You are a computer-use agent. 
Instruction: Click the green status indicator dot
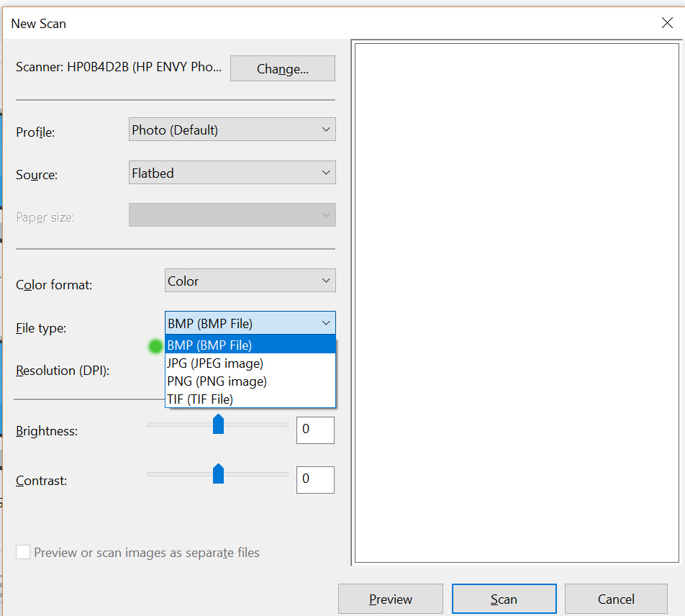tap(155, 346)
